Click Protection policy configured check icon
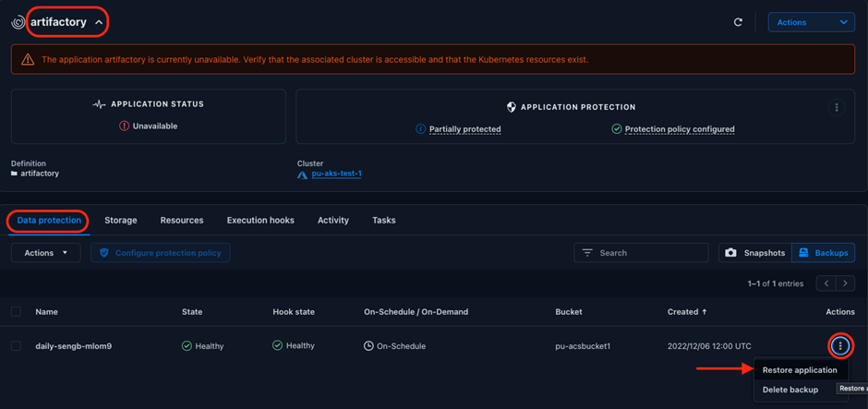The height and width of the screenshot is (409, 868). tap(617, 129)
